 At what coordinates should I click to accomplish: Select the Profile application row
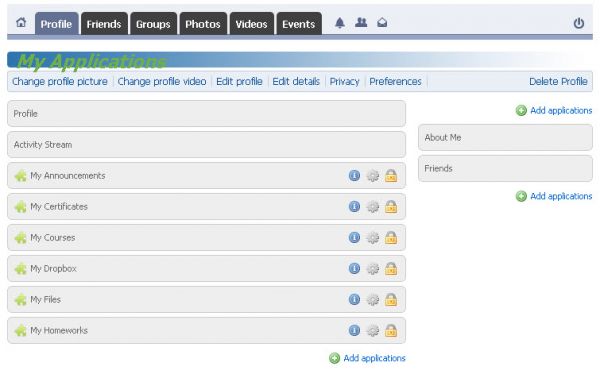point(206,114)
